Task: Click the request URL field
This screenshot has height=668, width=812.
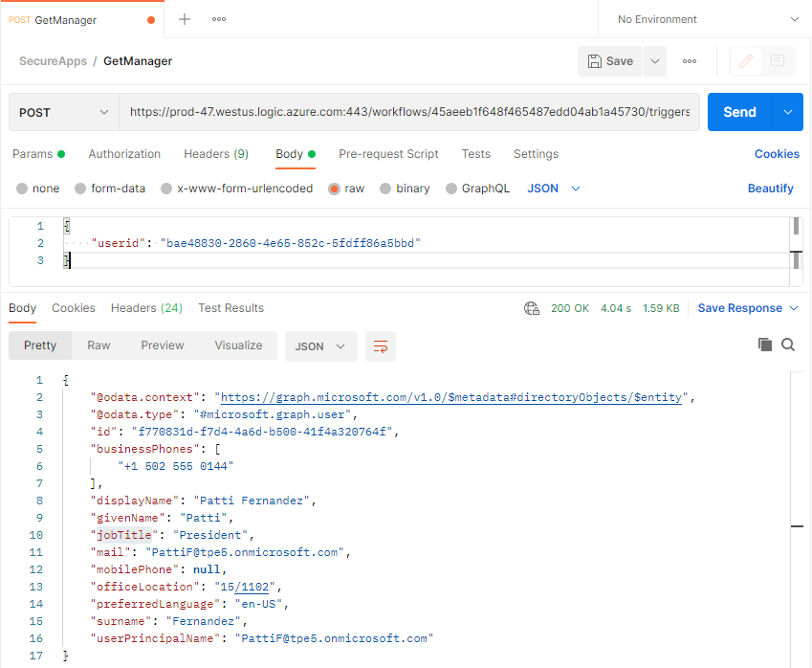Action: (408, 112)
